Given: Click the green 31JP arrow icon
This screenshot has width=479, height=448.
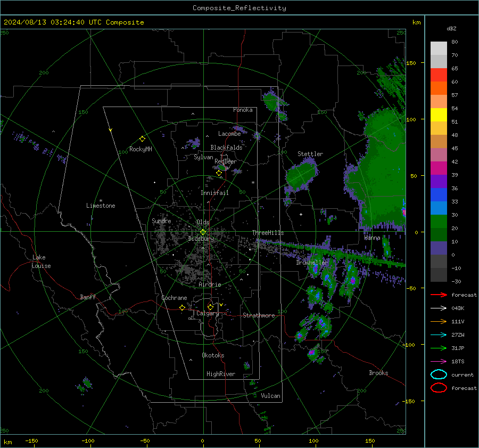Looking at the screenshot, I should coord(439,348).
